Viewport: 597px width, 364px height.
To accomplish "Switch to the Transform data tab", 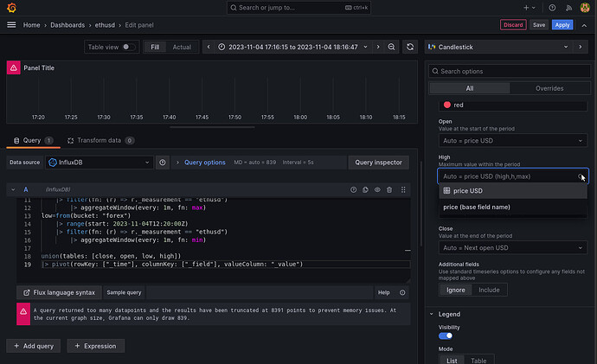I will click(x=99, y=139).
